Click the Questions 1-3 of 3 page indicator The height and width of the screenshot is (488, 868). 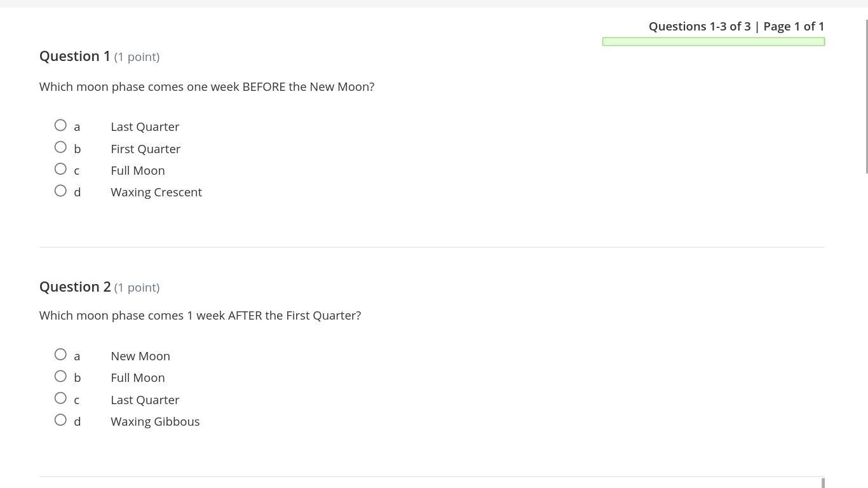pyautogui.click(x=736, y=26)
